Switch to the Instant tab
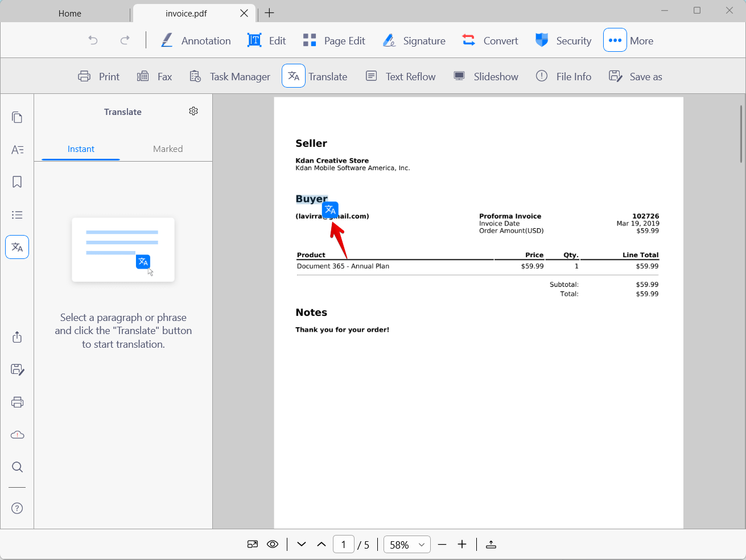Viewport: 746px width, 560px height. pyautogui.click(x=81, y=149)
